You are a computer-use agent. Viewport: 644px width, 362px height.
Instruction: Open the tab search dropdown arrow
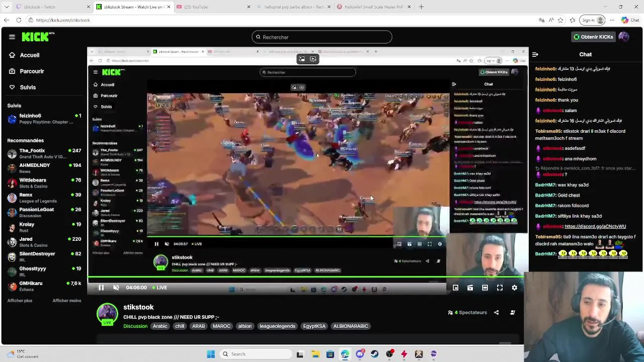point(7,7)
